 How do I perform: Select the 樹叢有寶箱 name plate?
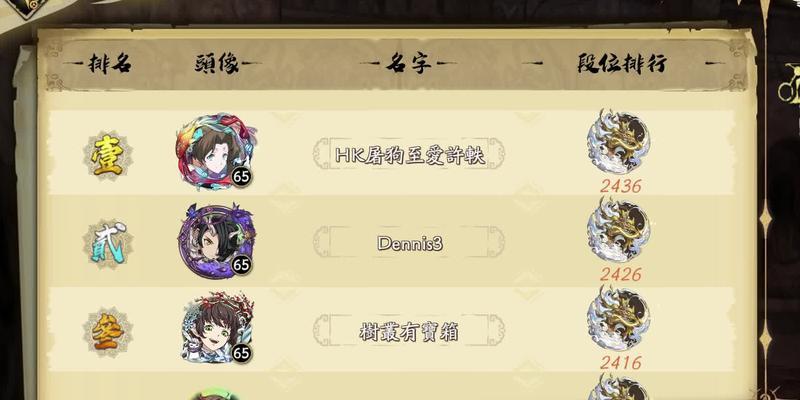tap(409, 331)
